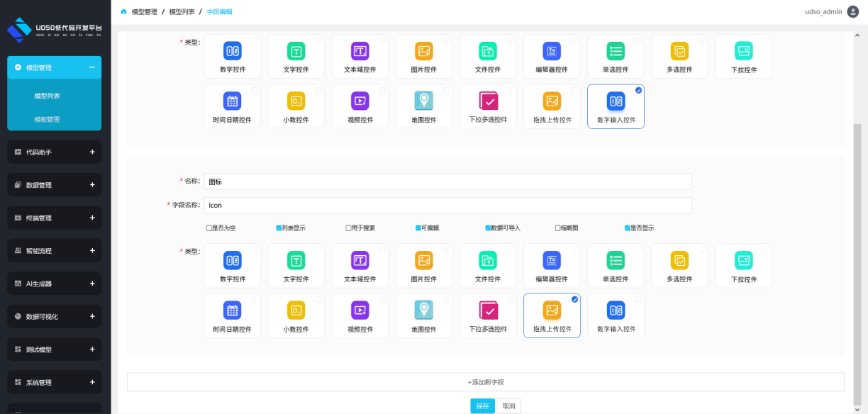Click the +添加新字段 button
The height and width of the screenshot is (414, 868).
click(x=485, y=382)
